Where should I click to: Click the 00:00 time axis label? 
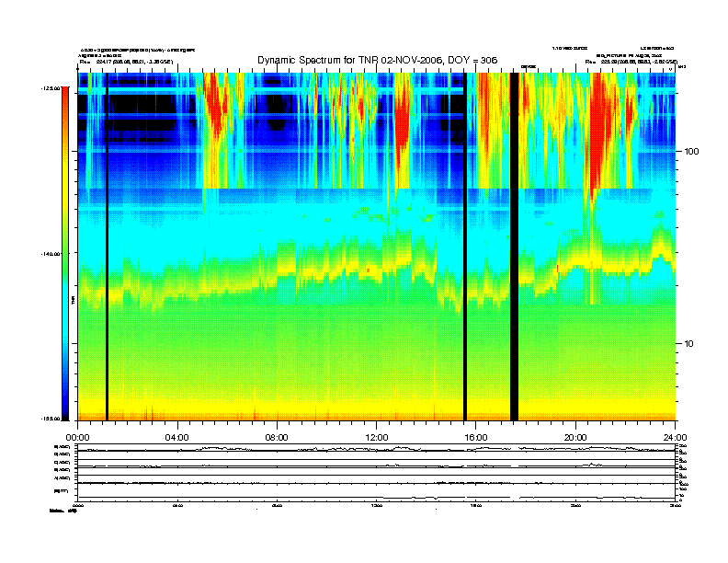[77, 438]
